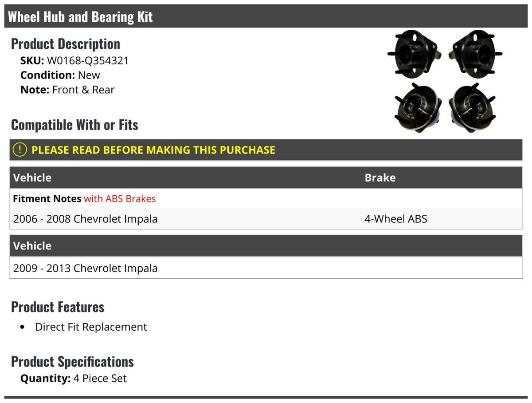Click the red 'with ABS Brakes' text

(x=120, y=199)
